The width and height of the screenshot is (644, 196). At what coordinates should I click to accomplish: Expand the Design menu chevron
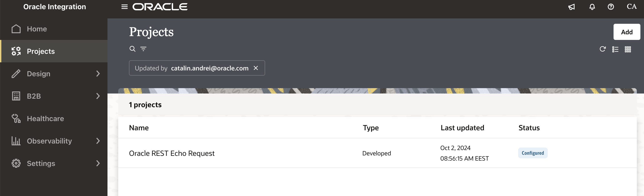tap(98, 74)
